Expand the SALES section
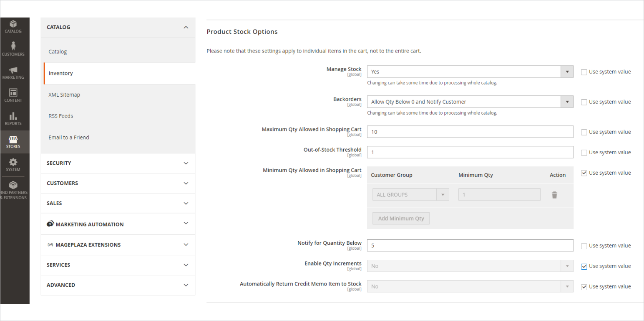The height and width of the screenshot is (321, 644). click(118, 203)
